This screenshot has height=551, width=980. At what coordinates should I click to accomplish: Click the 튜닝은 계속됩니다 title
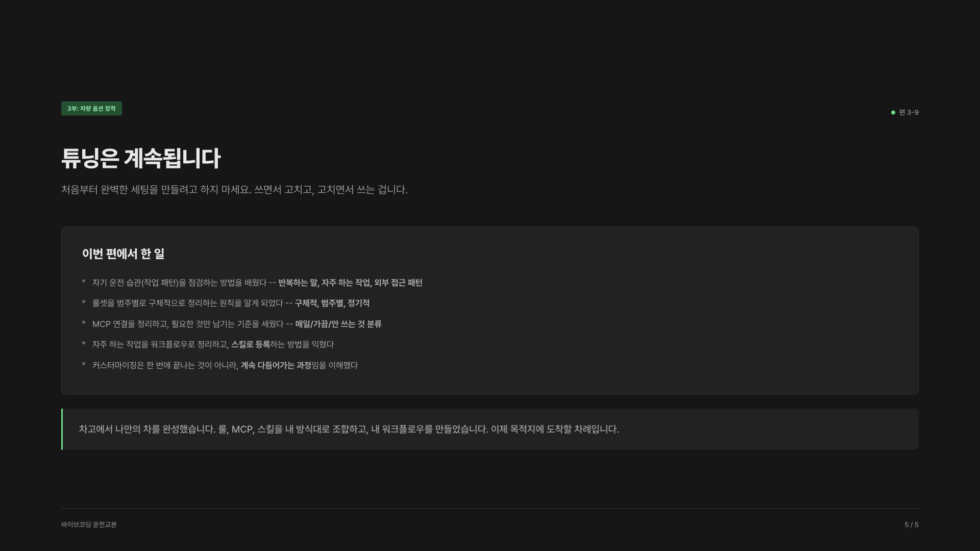point(141,158)
